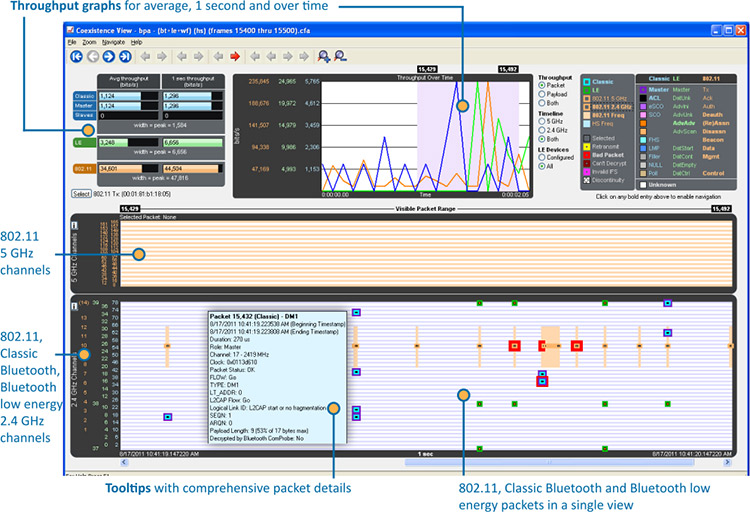Set Throughput to Both
The image size is (750, 512).
pyautogui.click(x=542, y=105)
